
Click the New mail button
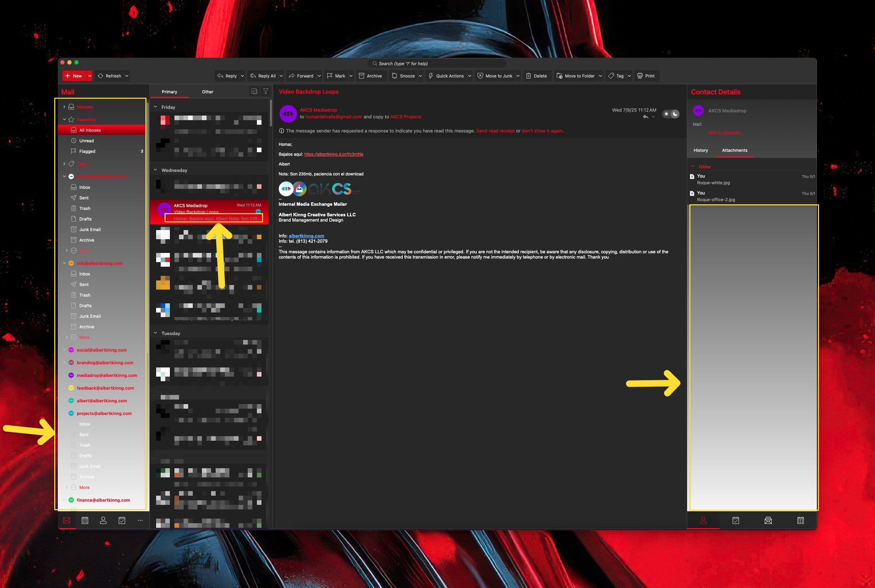click(74, 76)
